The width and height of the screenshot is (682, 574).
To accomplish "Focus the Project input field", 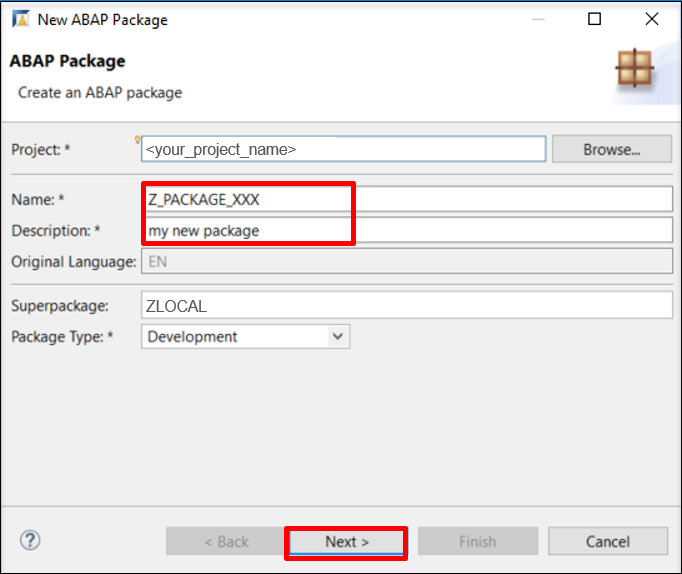I will click(x=344, y=149).
